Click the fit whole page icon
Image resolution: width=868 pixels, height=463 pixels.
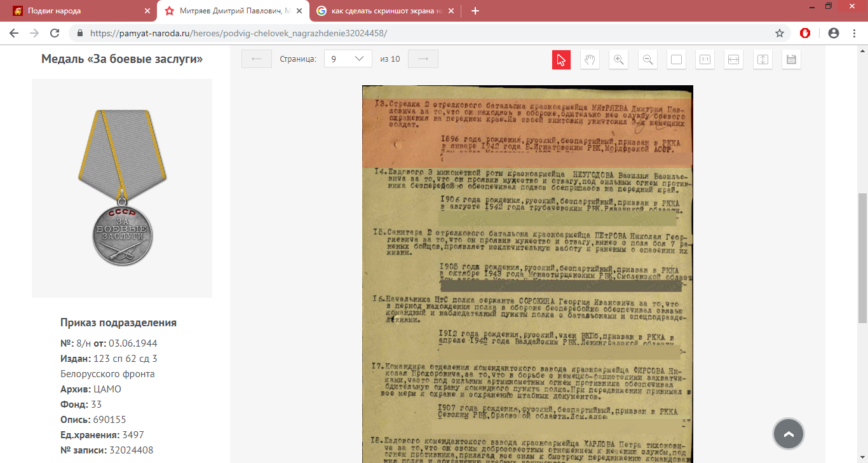(x=676, y=59)
